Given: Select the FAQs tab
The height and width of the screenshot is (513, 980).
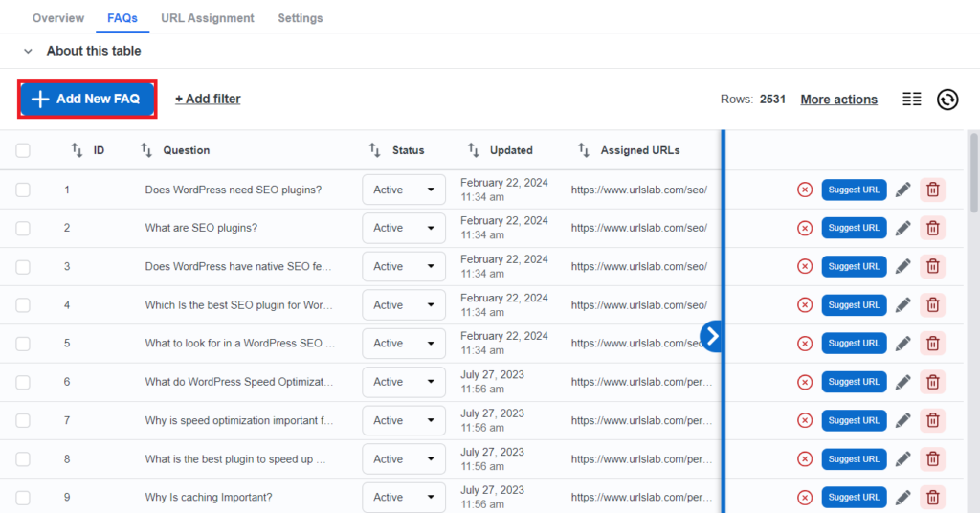Looking at the screenshot, I should (x=122, y=18).
